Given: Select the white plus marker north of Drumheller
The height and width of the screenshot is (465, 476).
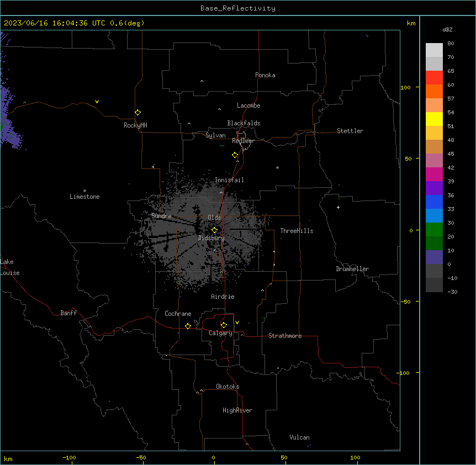Looking at the screenshot, I should click(x=338, y=207).
